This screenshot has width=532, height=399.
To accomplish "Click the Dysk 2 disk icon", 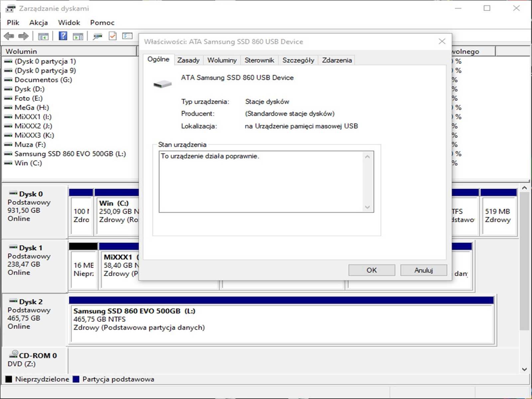I will 13,301.
